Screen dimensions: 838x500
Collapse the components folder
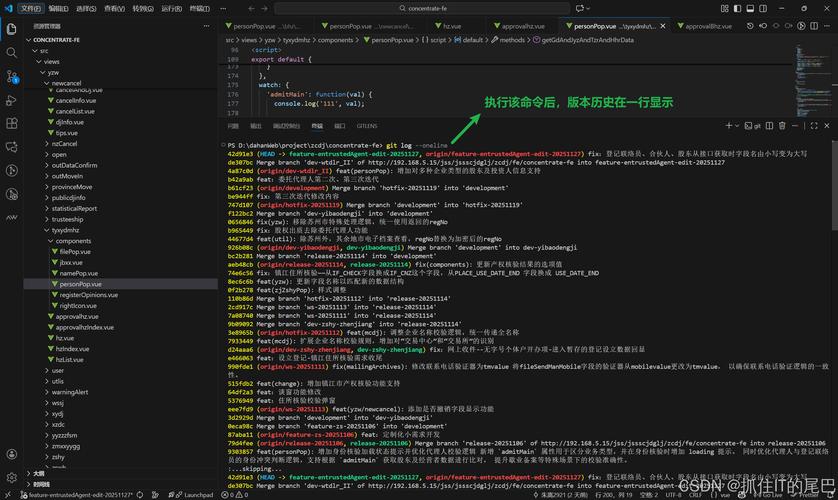73,241
